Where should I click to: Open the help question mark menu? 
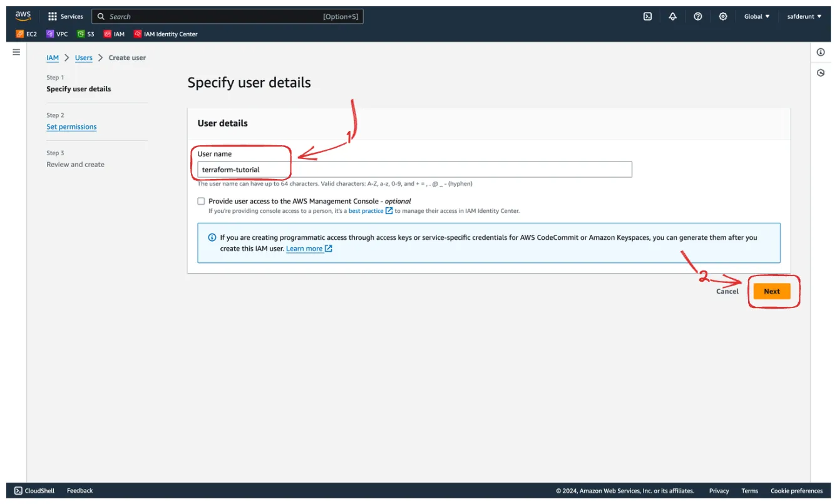698,17
